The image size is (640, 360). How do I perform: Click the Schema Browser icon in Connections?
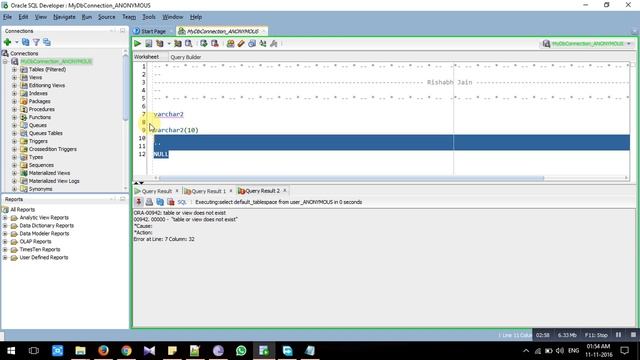47,42
